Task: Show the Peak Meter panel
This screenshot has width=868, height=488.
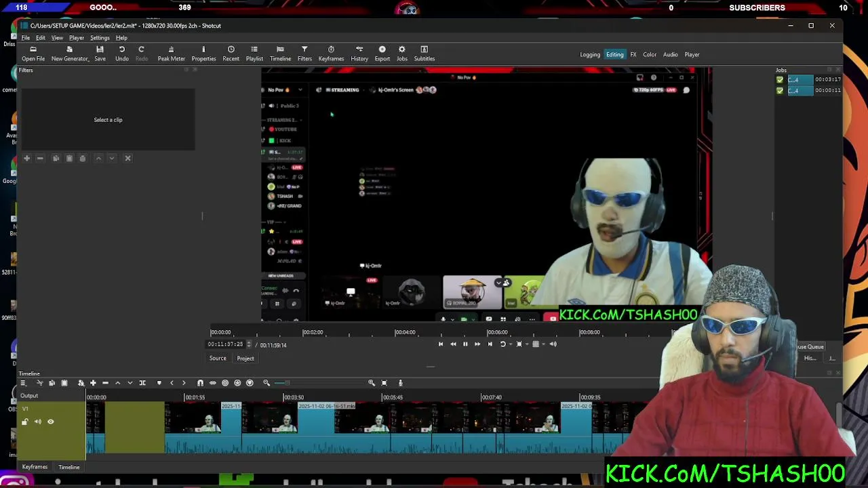Action: pos(172,54)
